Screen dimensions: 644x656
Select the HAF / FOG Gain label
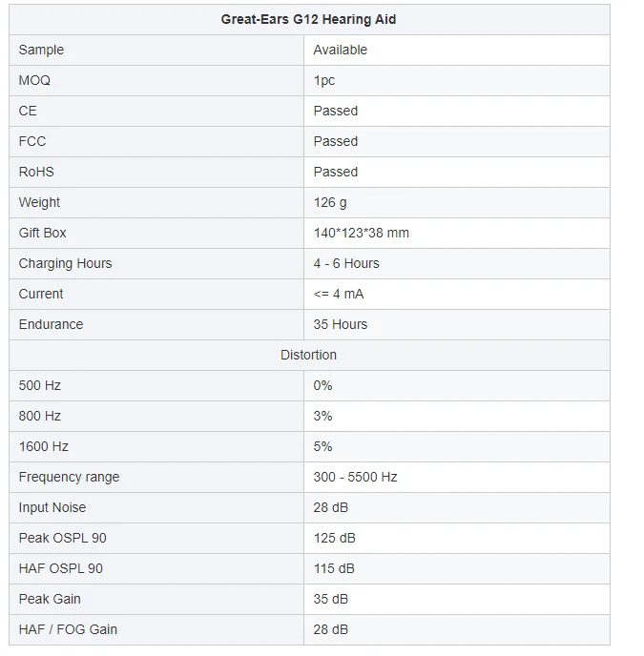click(68, 629)
